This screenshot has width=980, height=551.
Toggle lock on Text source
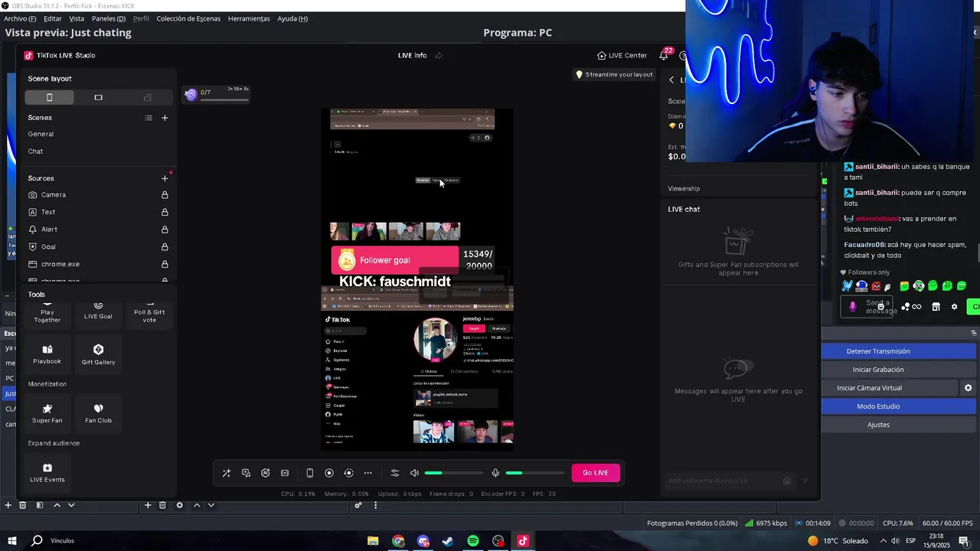[x=165, y=212]
